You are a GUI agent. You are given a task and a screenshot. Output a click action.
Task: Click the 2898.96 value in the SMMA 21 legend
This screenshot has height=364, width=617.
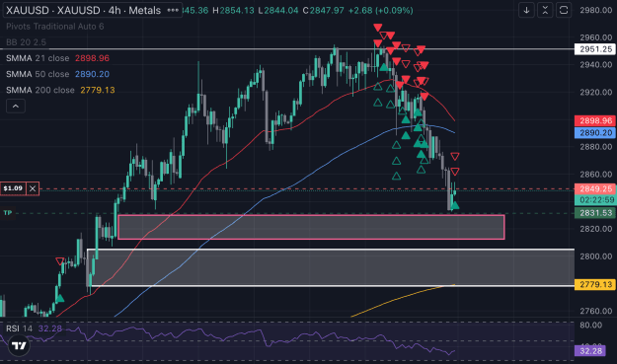pos(92,58)
